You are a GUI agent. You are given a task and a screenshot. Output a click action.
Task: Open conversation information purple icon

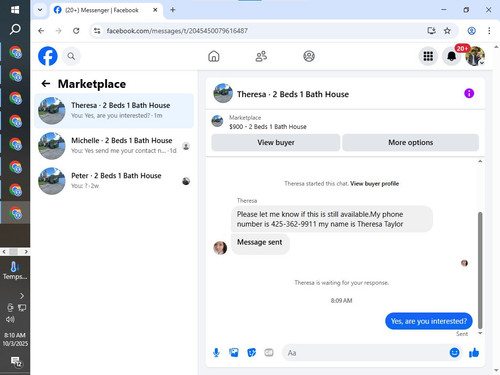tap(469, 93)
